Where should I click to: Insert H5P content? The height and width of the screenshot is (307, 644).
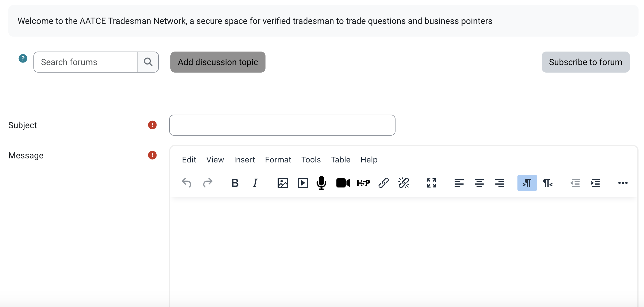pyautogui.click(x=363, y=183)
